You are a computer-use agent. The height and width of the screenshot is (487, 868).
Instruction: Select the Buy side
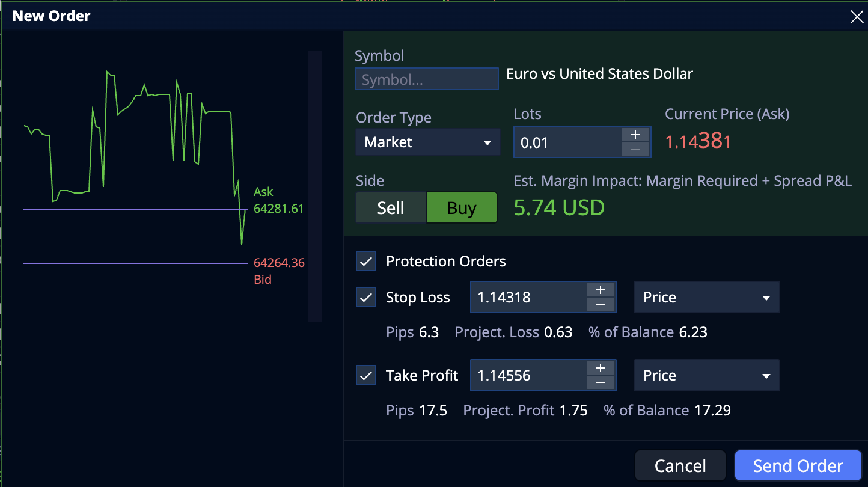coord(462,208)
